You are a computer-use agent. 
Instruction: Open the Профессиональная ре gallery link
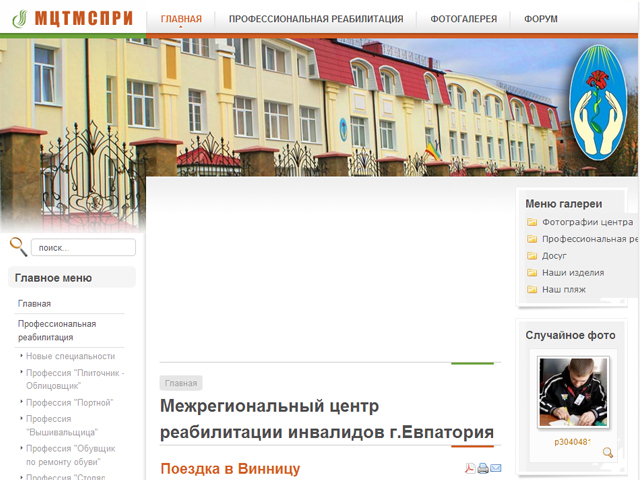590,239
